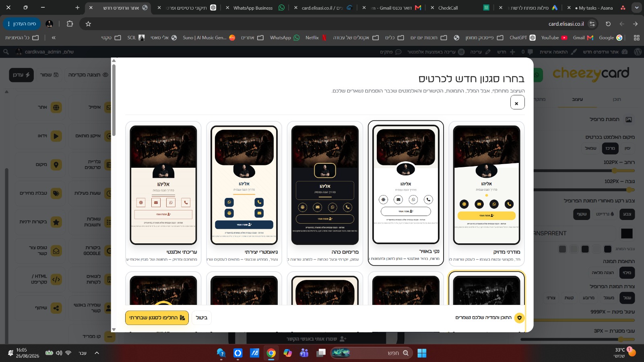Select the פרימיום כהה card style

(325, 193)
